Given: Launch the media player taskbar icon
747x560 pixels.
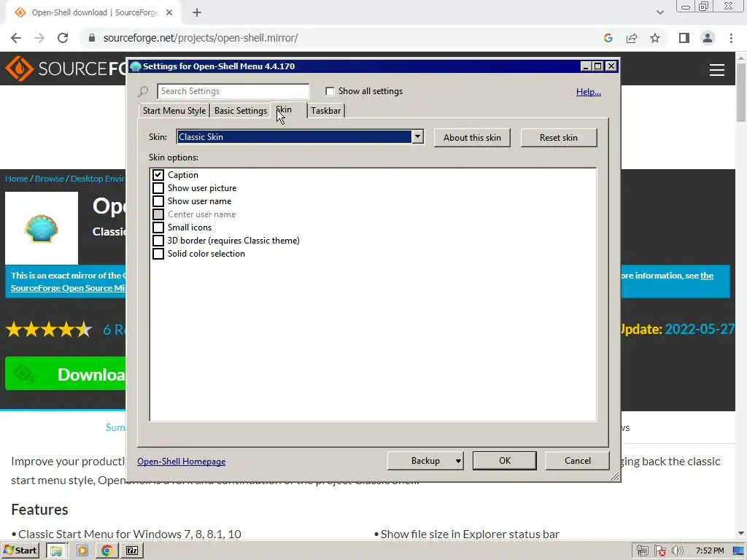Looking at the screenshot, I should click(82, 551).
